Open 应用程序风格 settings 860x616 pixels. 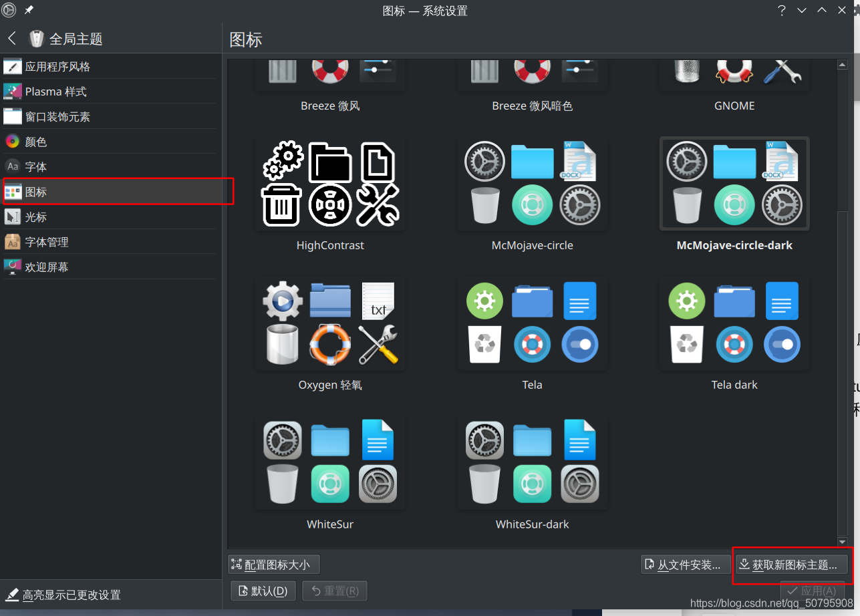pos(110,66)
